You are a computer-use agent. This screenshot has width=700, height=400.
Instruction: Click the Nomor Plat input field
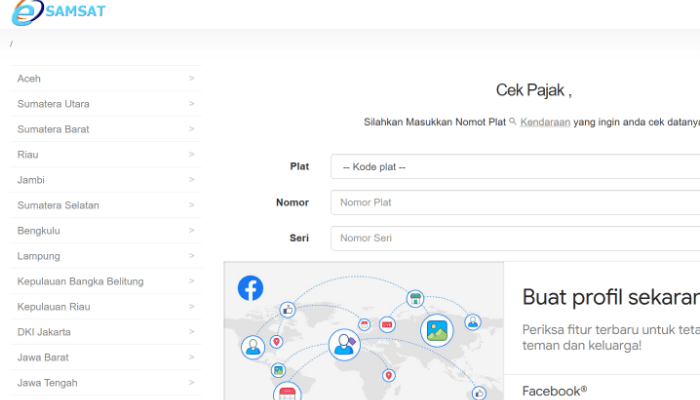click(515, 202)
